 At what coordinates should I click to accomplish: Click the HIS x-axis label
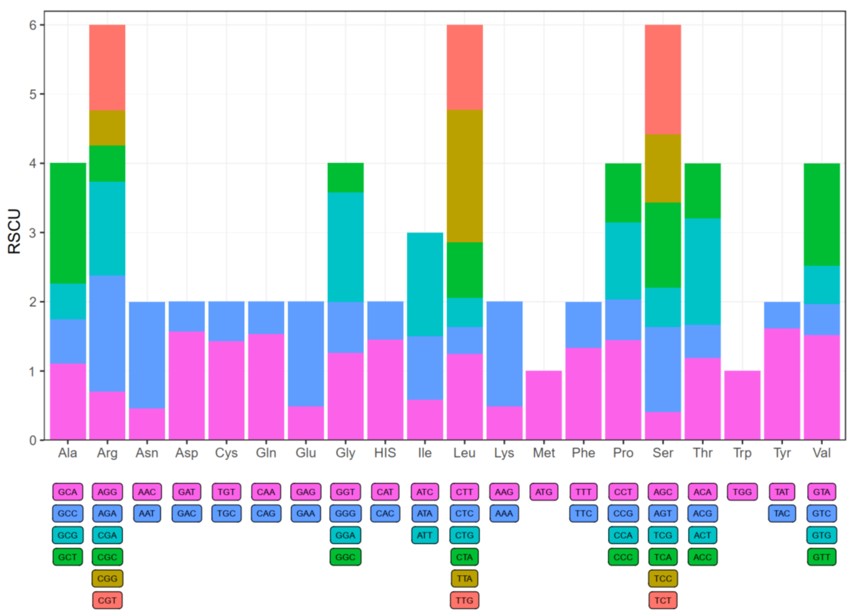coord(385,453)
